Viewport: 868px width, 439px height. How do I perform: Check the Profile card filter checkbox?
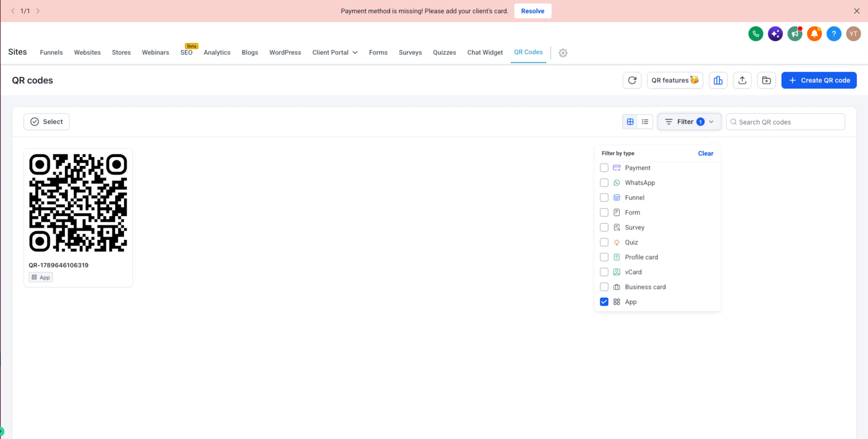pos(604,257)
